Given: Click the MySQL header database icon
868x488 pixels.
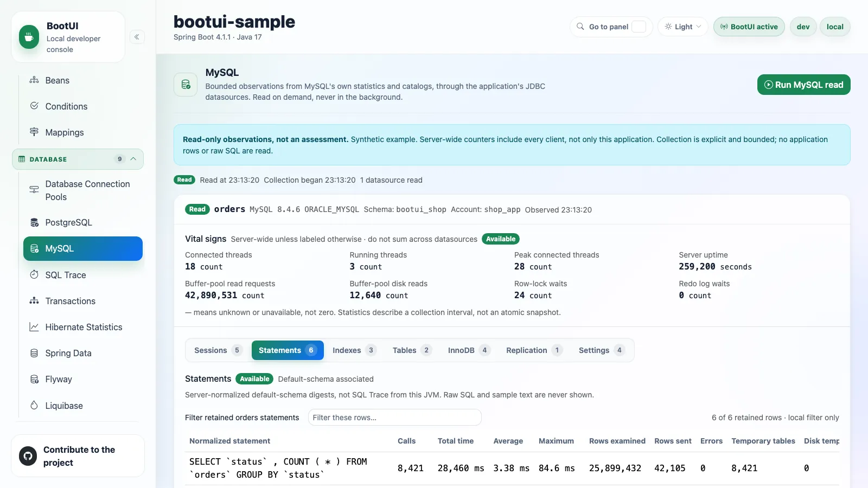Looking at the screenshot, I should (186, 85).
